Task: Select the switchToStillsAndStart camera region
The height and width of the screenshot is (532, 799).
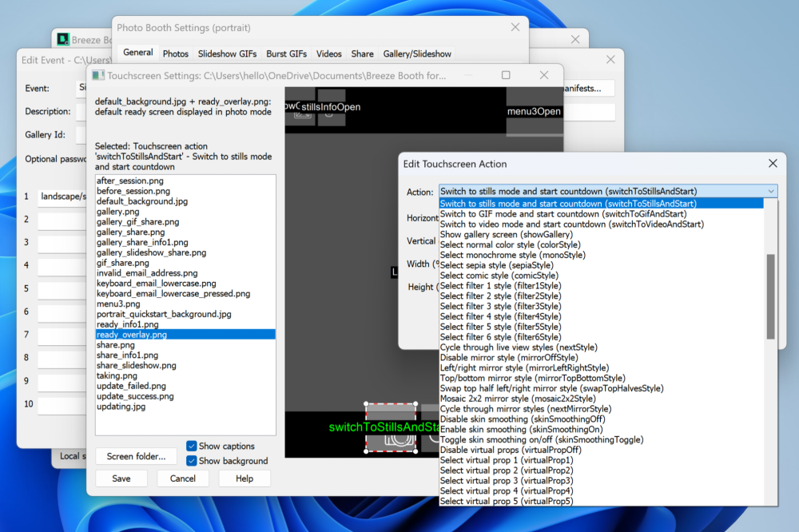Action: click(x=391, y=427)
